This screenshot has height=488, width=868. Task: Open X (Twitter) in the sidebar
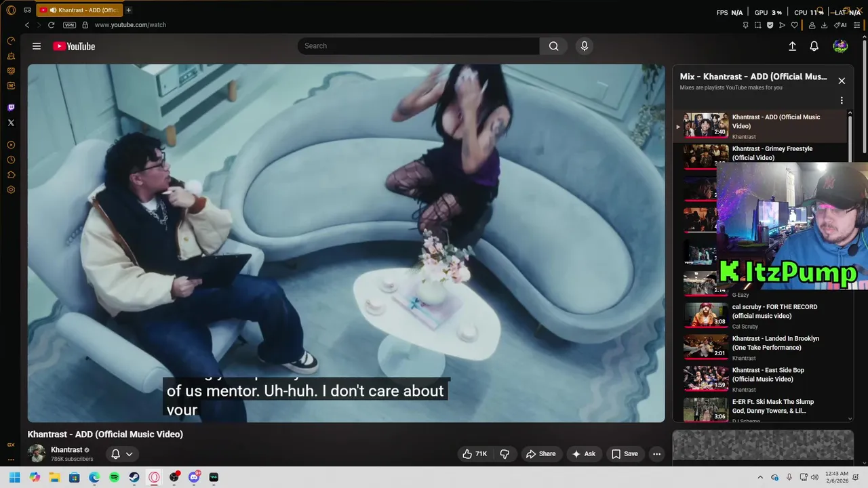coord(11,123)
